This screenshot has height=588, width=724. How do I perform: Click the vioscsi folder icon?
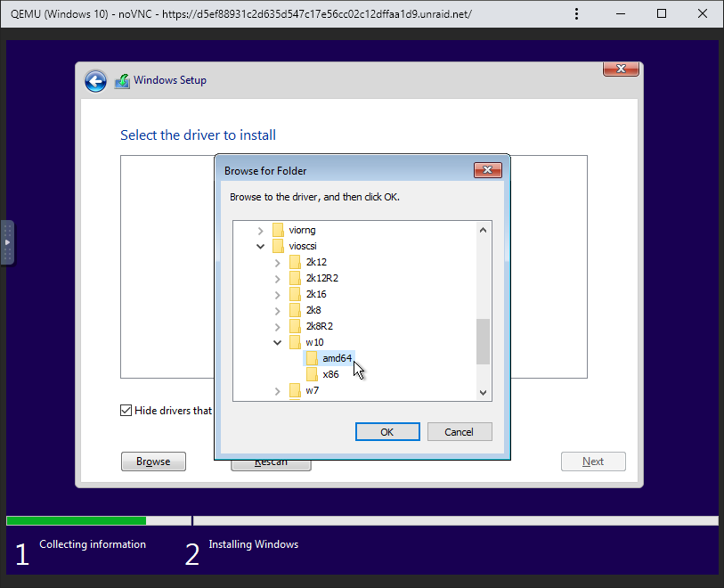278,246
